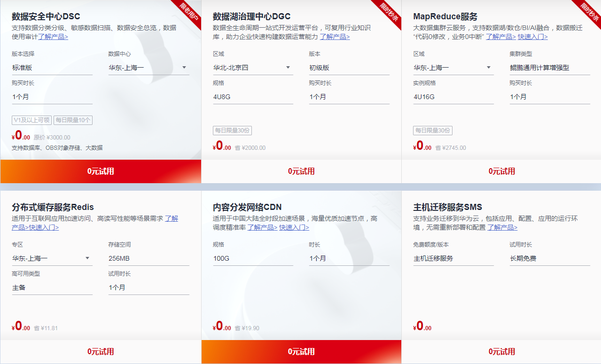Open 快速入门 link in CDN card
This screenshot has width=601, height=364.
pos(294,227)
